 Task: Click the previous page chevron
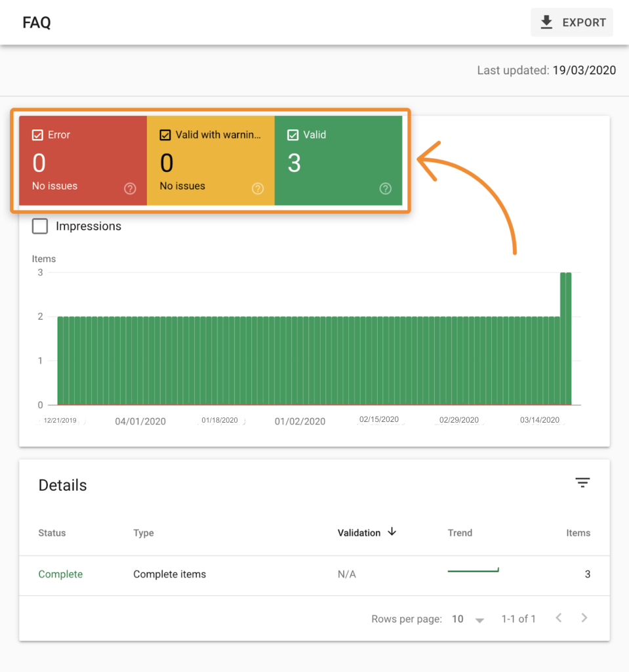point(558,618)
